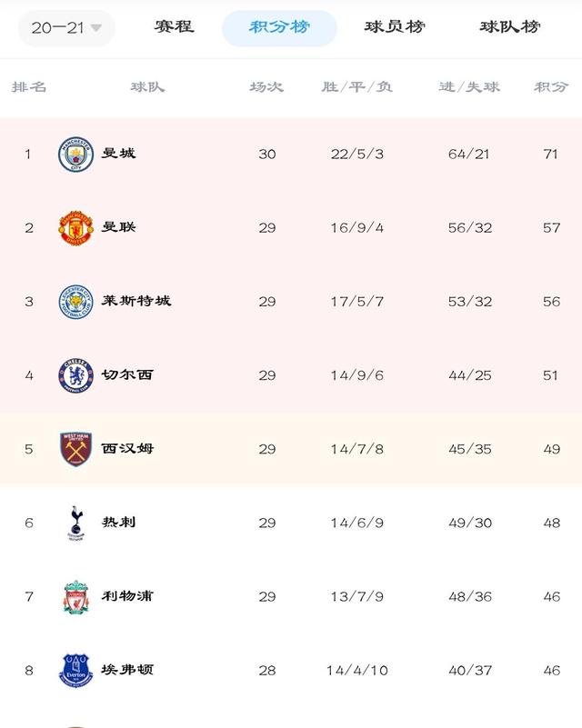Image resolution: width=582 pixels, height=728 pixels.
Task: Tap the Everton badge icon
Action: point(75,671)
